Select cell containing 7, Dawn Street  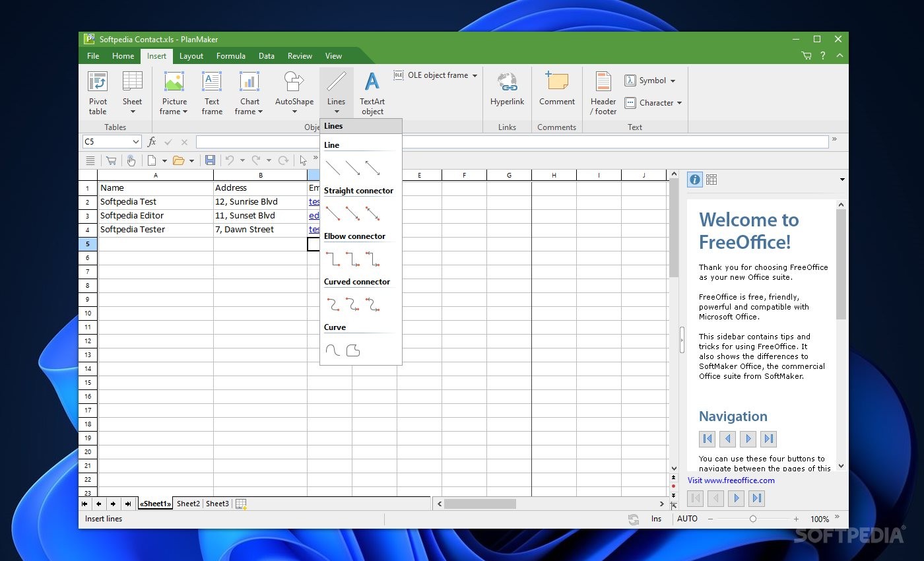[x=260, y=230]
